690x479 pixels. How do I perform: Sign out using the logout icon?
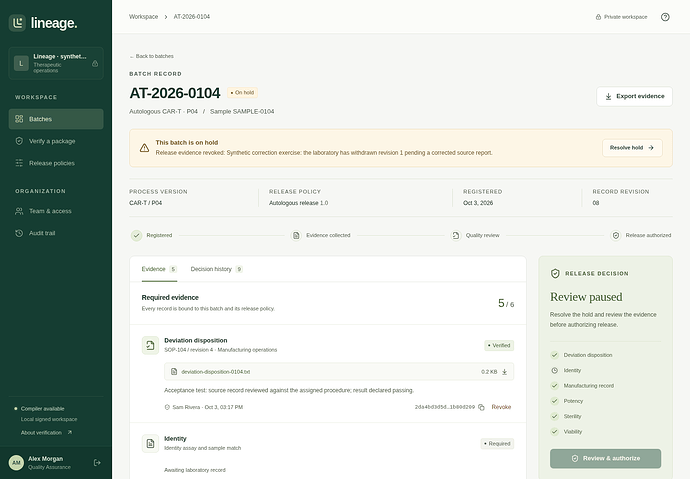tap(97, 463)
